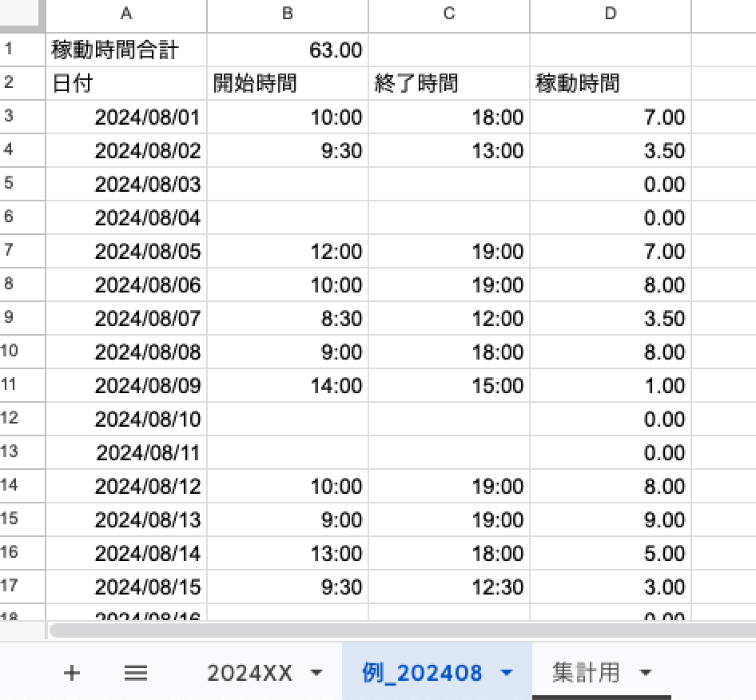The width and height of the screenshot is (756, 700).
Task: Select column A header
Action: click(x=126, y=14)
